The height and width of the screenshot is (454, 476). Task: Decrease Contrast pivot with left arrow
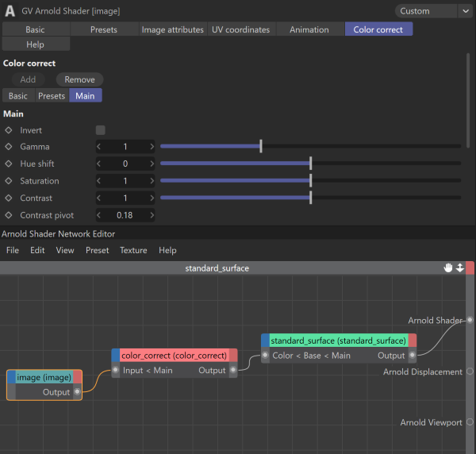(x=99, y=215)
